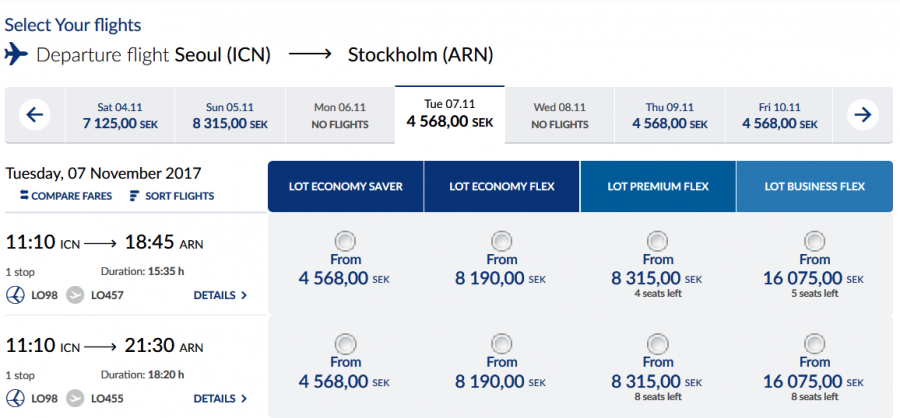Click grey airline logo beside LO457
This screenshot has height=418, width=900.
(75, 295)
